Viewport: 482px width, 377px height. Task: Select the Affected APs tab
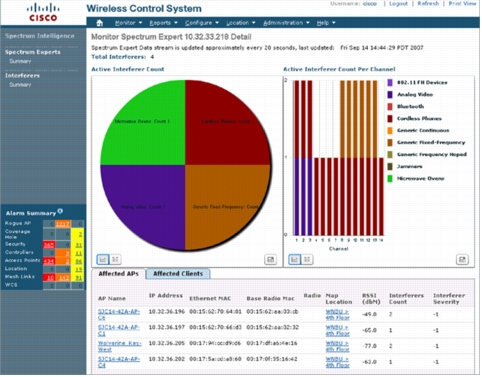(x=118, y=274)
